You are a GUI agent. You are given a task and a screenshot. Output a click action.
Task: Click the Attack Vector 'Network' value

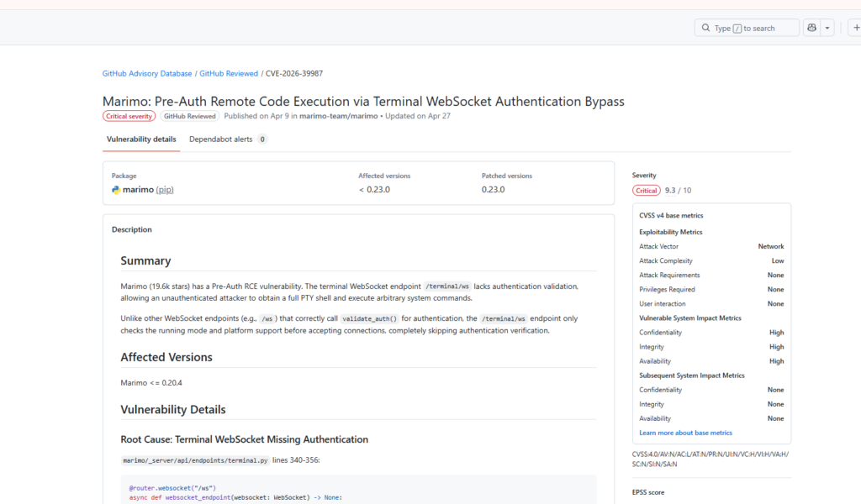pyautogui.click(x=771, y=247)
